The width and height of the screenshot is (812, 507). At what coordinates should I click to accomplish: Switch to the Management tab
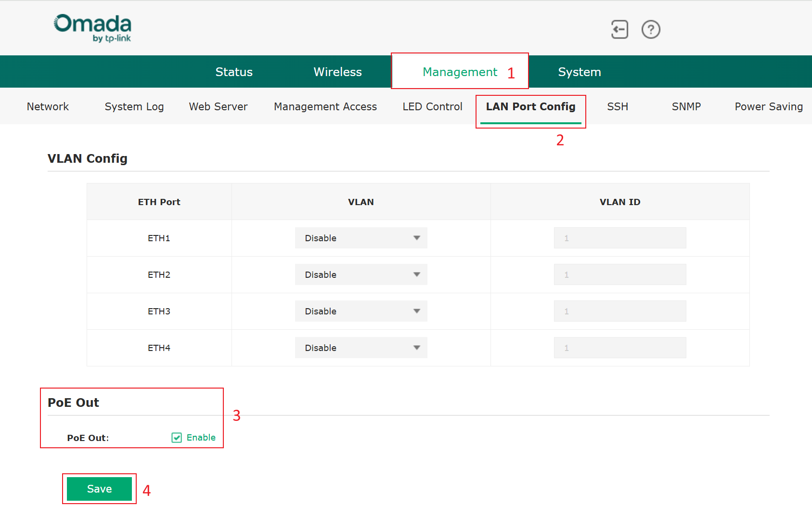pos(460,71)
